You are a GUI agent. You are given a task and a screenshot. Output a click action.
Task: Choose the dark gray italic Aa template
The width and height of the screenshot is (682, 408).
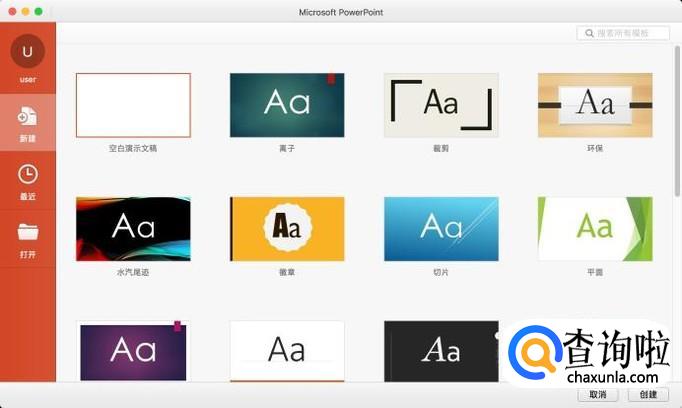441,351
